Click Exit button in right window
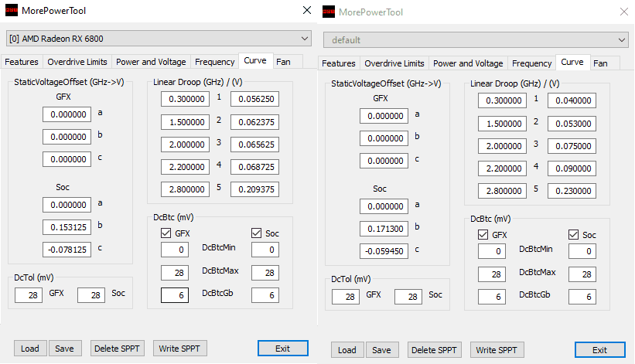Screen dimensions: 635x364 pyautogui.click(x=599, y=350)
